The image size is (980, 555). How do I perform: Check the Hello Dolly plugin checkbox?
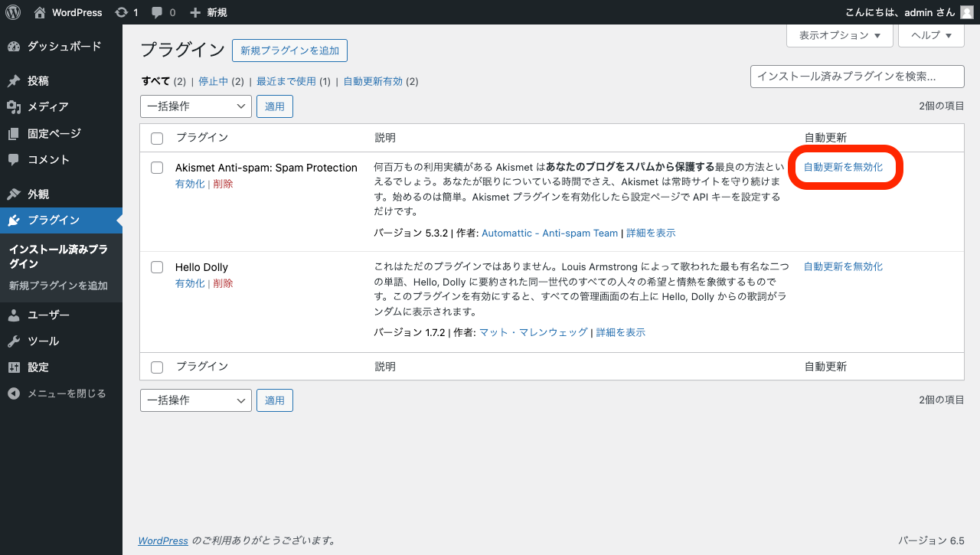(157, 267)
